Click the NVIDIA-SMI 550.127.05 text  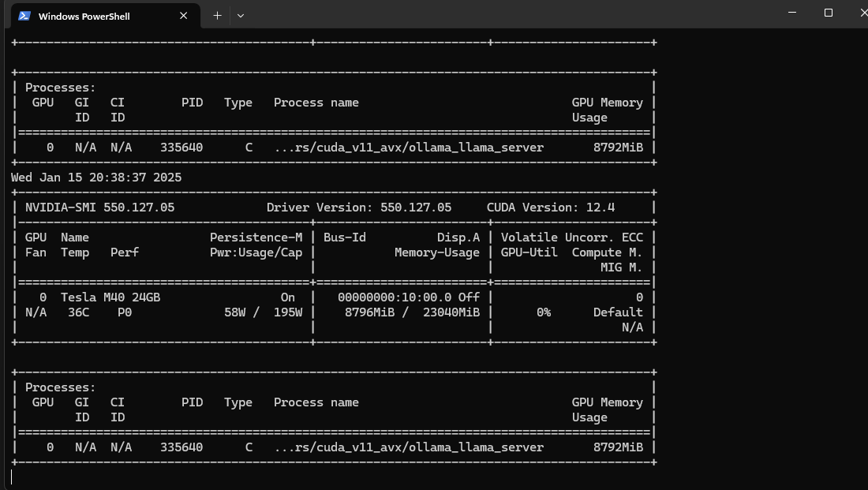[x=99, y=207]
